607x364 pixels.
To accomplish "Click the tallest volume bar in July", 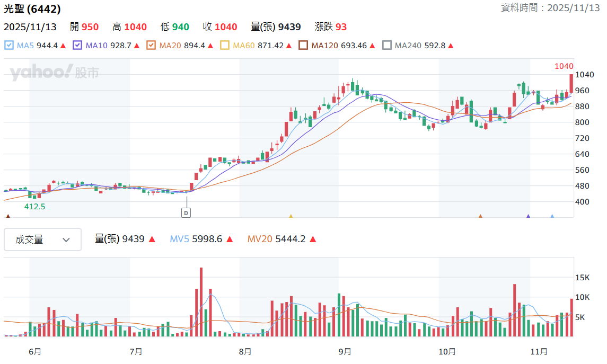I will [x=201, y=301].
